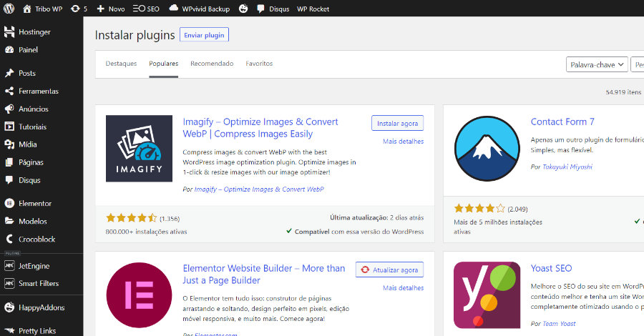The height and width of the screenshot is (336, 644).
Task: Click the Disqus speech bubble icon in admin bar
Action: click(x=260, y=9)
